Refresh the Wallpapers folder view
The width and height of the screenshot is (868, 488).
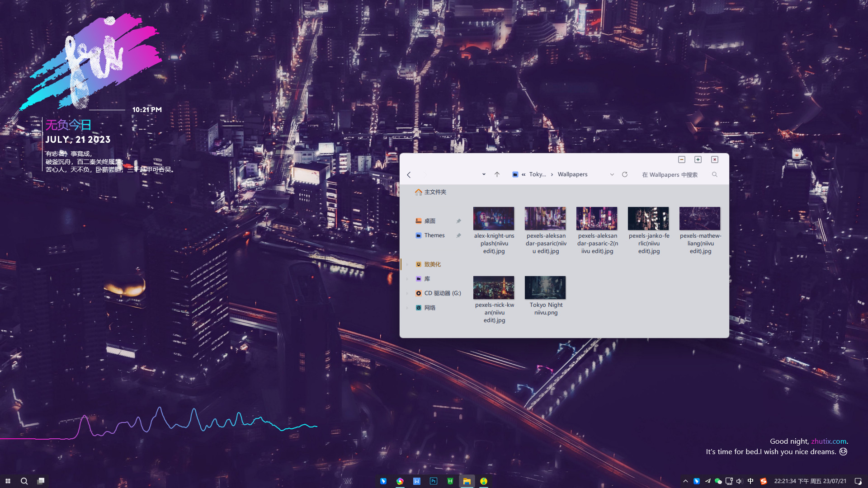coord(625,174)
